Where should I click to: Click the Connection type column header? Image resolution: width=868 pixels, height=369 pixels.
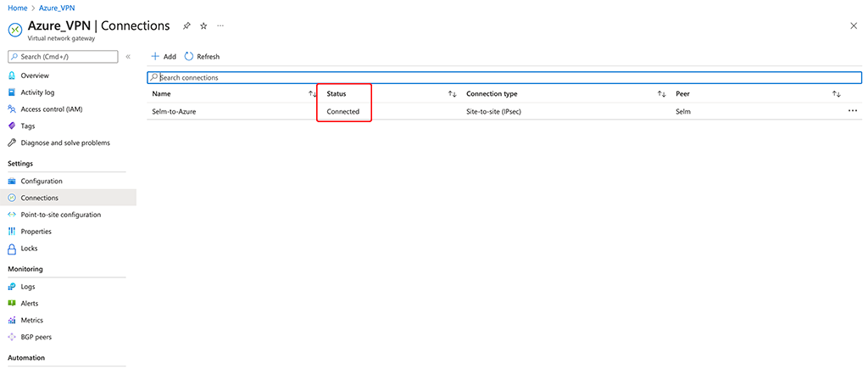click(x=492, y=94)
